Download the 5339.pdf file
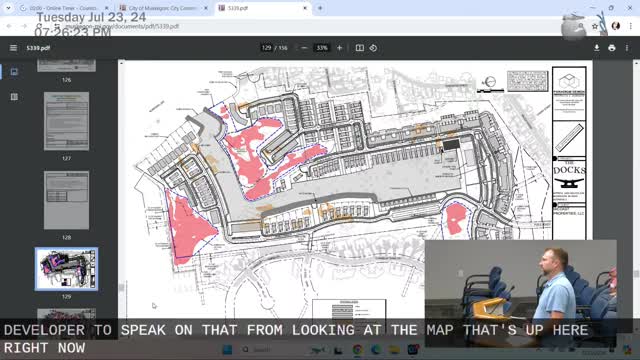Viewport: 640px width, 360px height. [x=597, y=48]
